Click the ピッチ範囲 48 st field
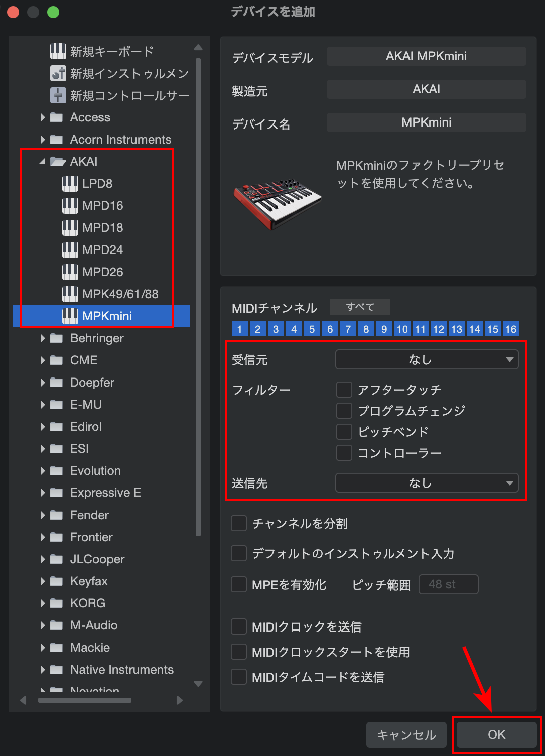This screenshot has height=756, width=545. click(449, 584)
